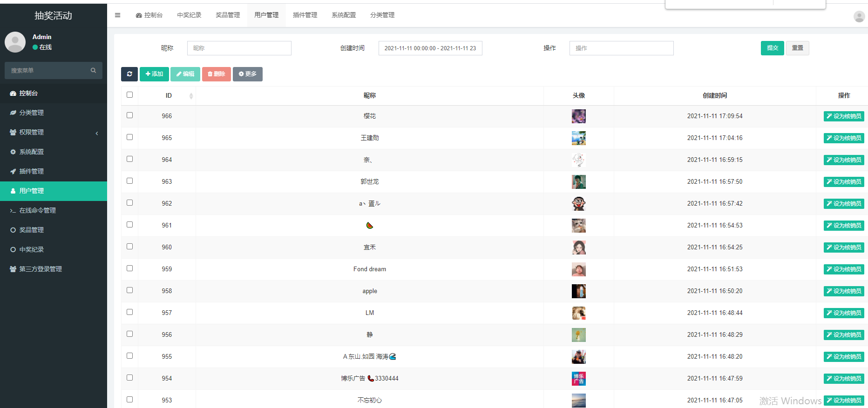Expand the 权限管理 sidebar submenu
The height and width of the screenshot is (408, 868).
53,133
